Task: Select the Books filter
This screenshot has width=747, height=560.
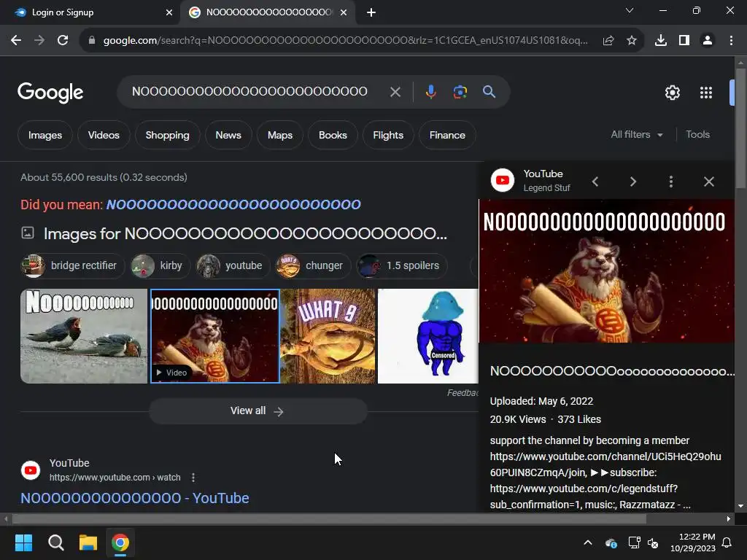Action: coord(333,135)
